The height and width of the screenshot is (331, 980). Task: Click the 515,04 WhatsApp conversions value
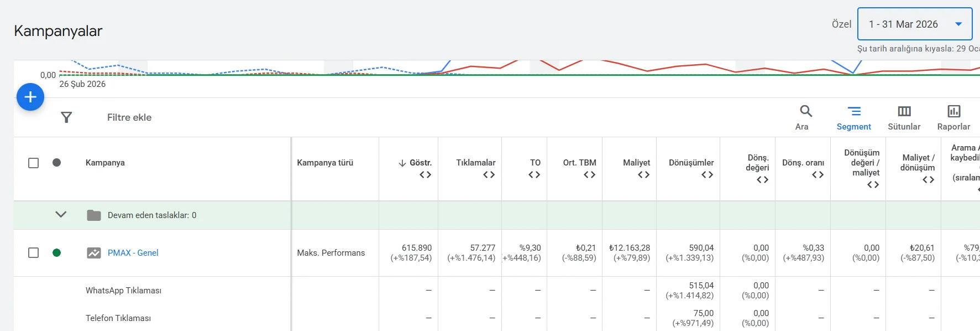coord(701,286)
